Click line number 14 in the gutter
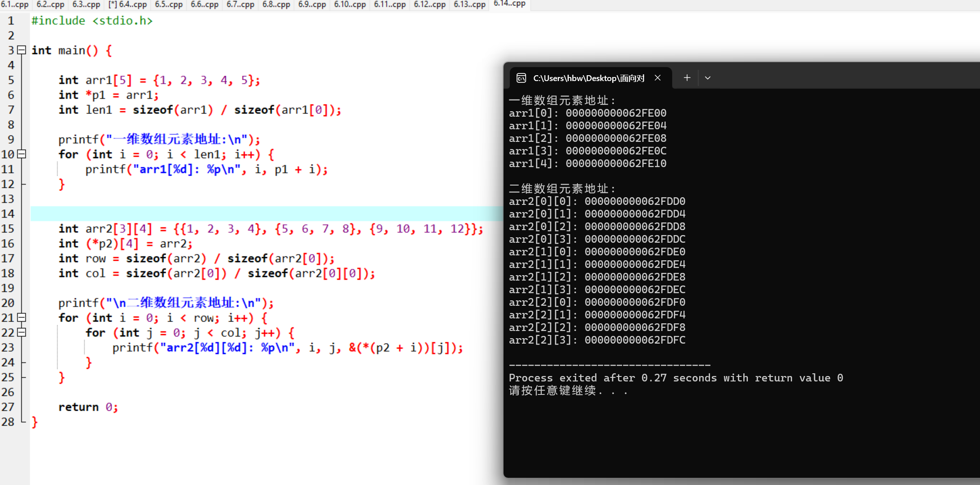The image size is (980, 485). click(8, 214)
